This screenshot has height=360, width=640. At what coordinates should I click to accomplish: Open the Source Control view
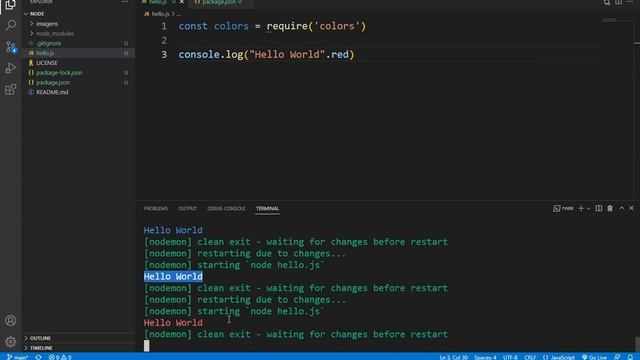(11, 47)
